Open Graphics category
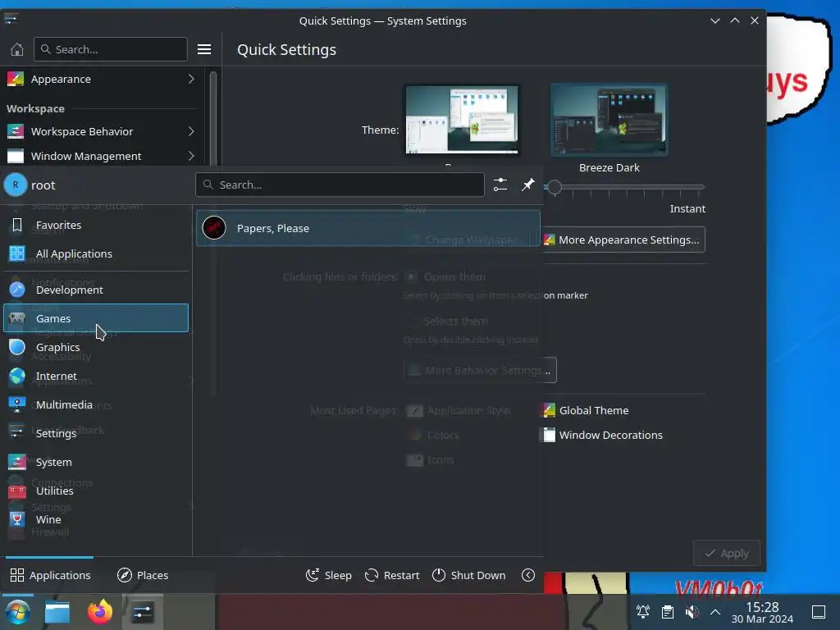 (96, 347)
